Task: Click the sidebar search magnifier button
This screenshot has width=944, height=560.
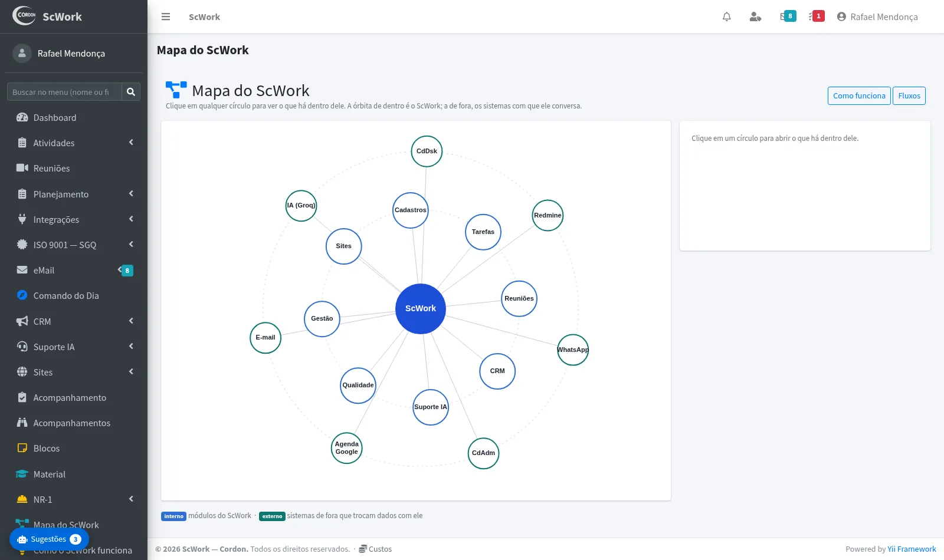Action: [131, 92]
